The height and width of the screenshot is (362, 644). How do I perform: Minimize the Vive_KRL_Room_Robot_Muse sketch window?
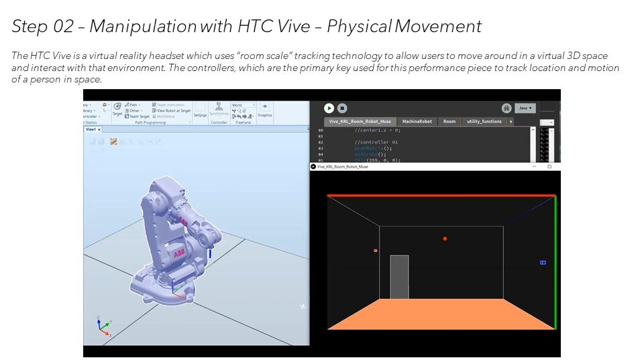[535, 167]
